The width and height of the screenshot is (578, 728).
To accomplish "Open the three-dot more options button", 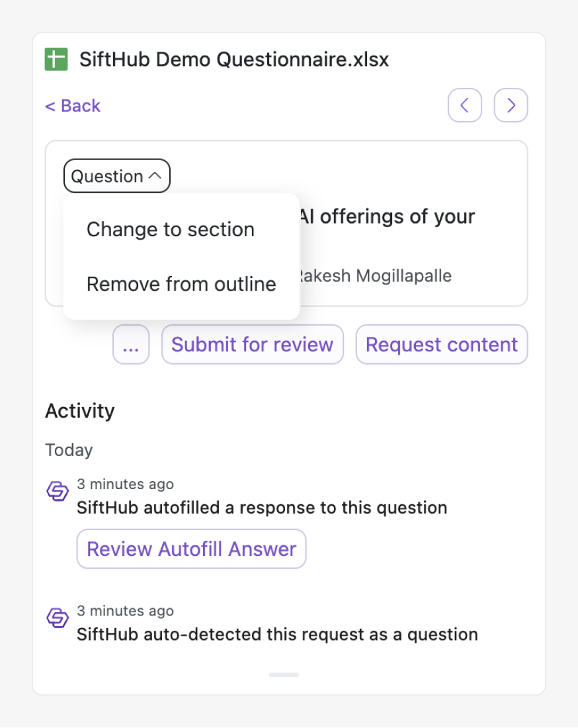I will (x=131, y=344).
